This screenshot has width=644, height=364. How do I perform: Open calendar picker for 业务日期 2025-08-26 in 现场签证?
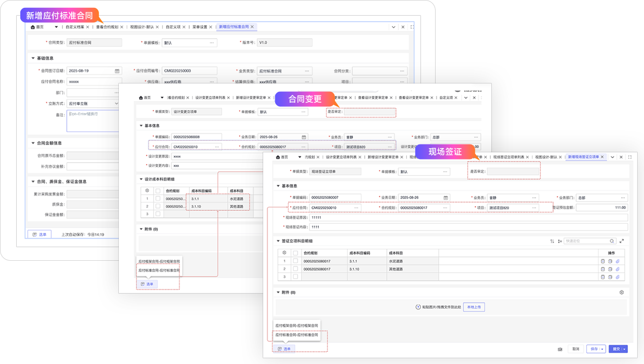pos(445,198)
